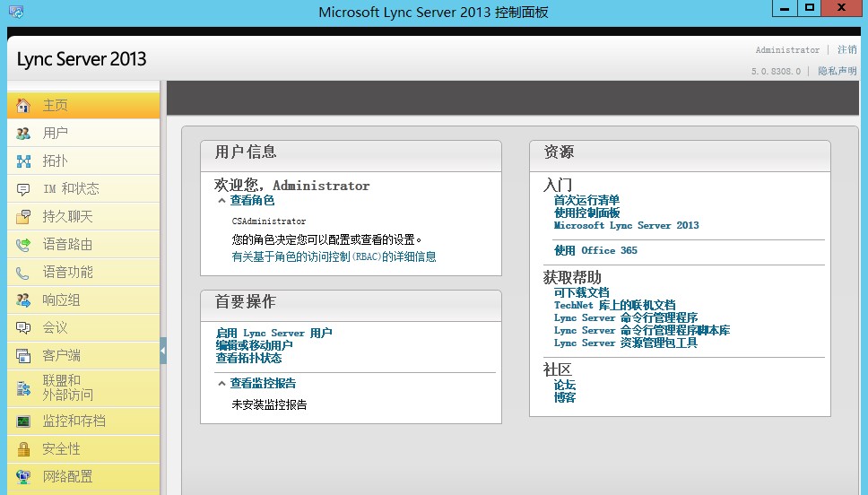
Task: Open 安全性 settings
Action: pos(83,449)
